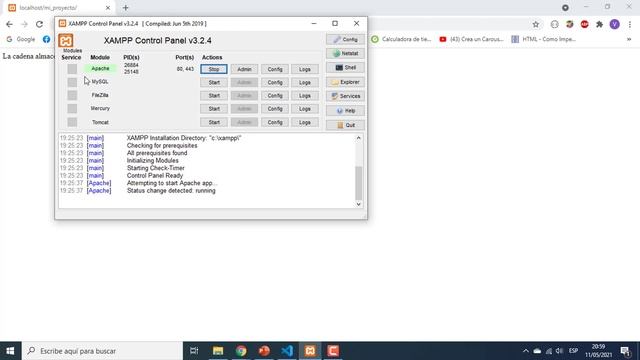Start the Tomcat module
The width and height of the screenshot is (640, 360).
pyautogui.click(x=214, y=122)
